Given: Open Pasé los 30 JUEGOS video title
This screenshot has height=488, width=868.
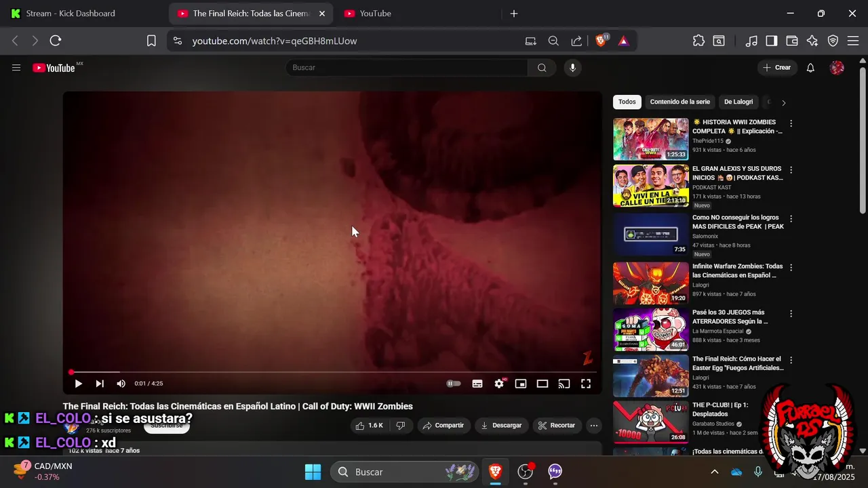Looking at the screenshot, I should pos(730,317).
